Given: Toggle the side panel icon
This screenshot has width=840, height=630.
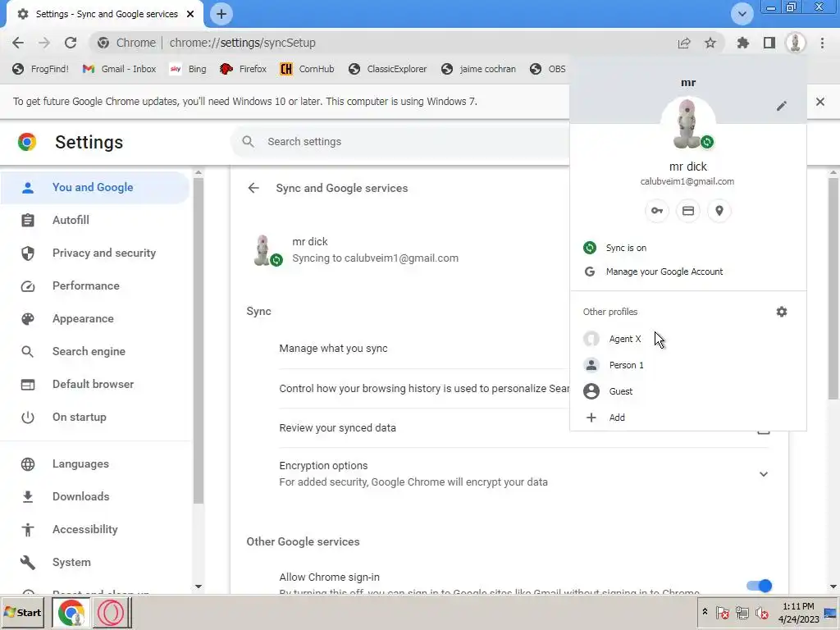Looking at the screenshot, I should click(769, 43).
